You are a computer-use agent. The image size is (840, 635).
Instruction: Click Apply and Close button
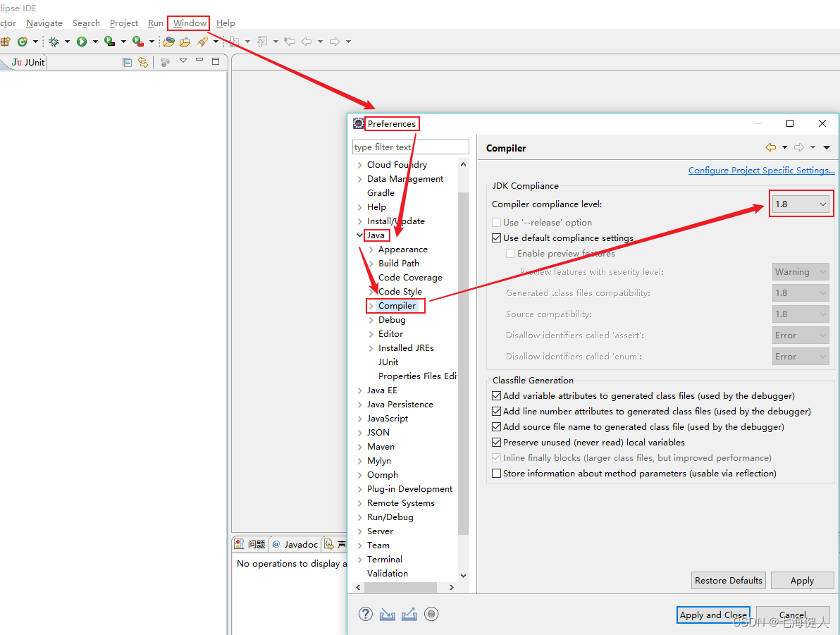click(713, 615)
